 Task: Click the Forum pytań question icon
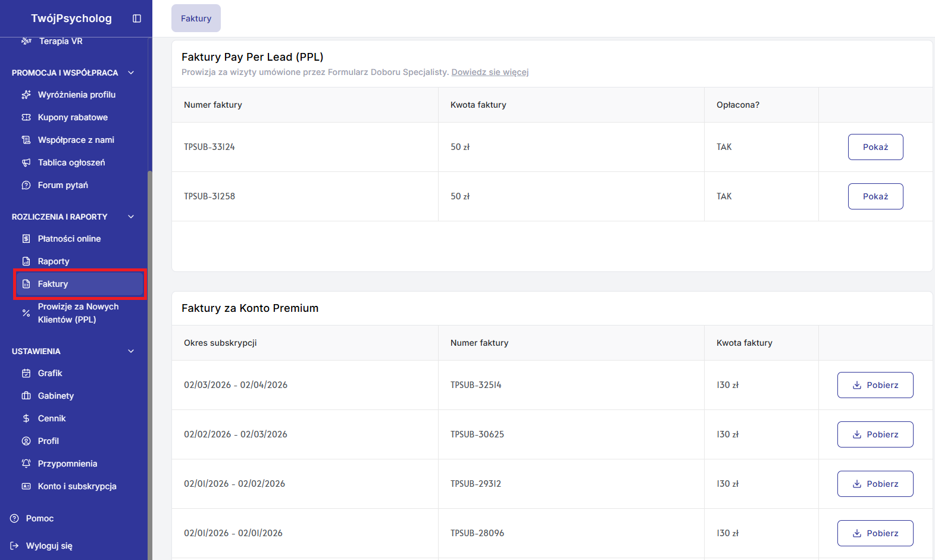pos(26,185)
